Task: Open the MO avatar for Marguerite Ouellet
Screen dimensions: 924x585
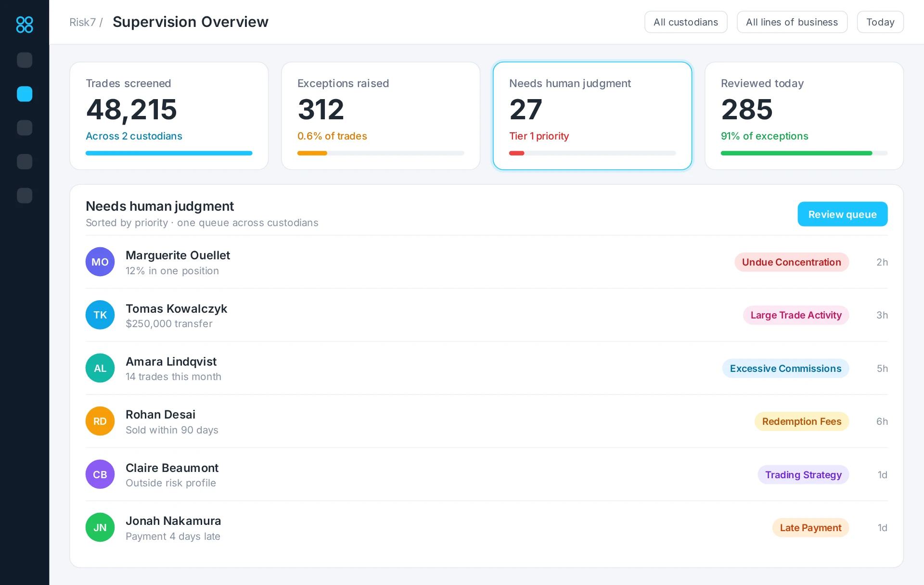Action: (100, 262)
